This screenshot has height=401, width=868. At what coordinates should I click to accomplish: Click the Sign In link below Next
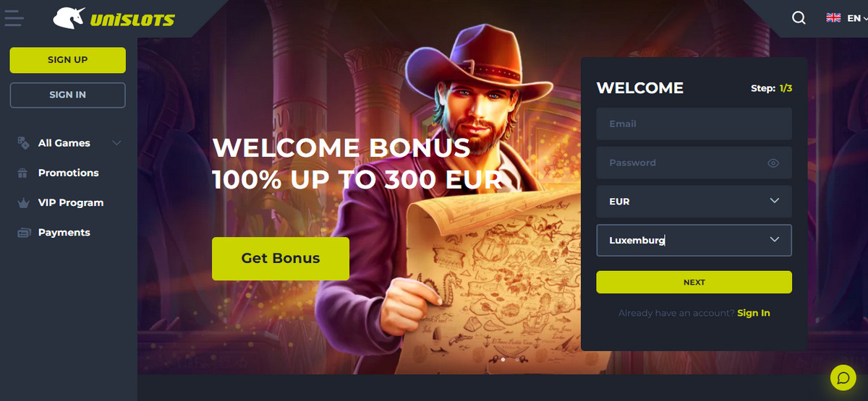tap(754, 313)
